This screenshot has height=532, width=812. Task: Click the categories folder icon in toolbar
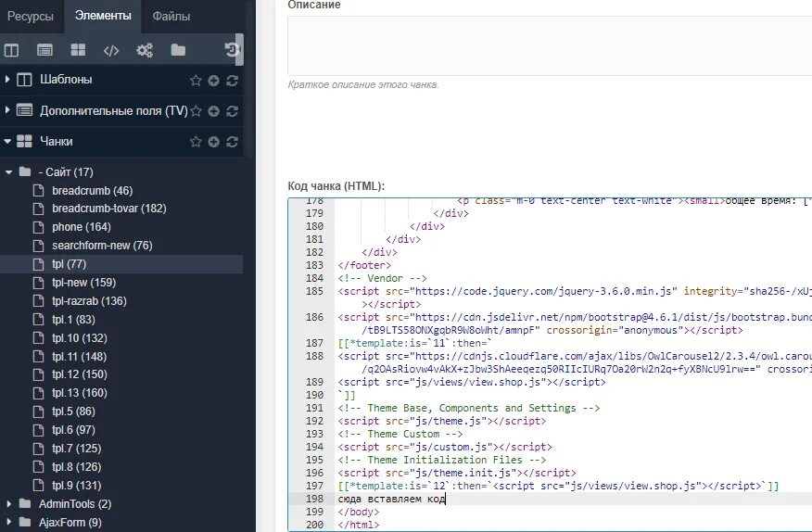coord(178,50)
